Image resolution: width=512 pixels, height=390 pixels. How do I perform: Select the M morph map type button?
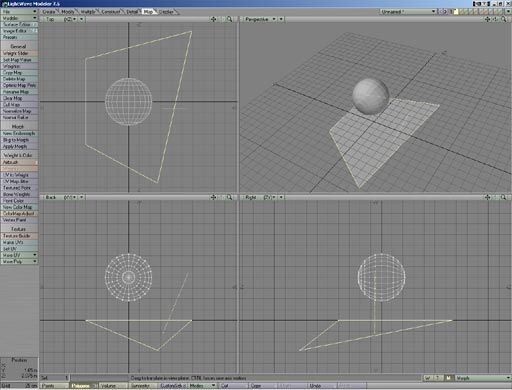[x=448, y=378]
